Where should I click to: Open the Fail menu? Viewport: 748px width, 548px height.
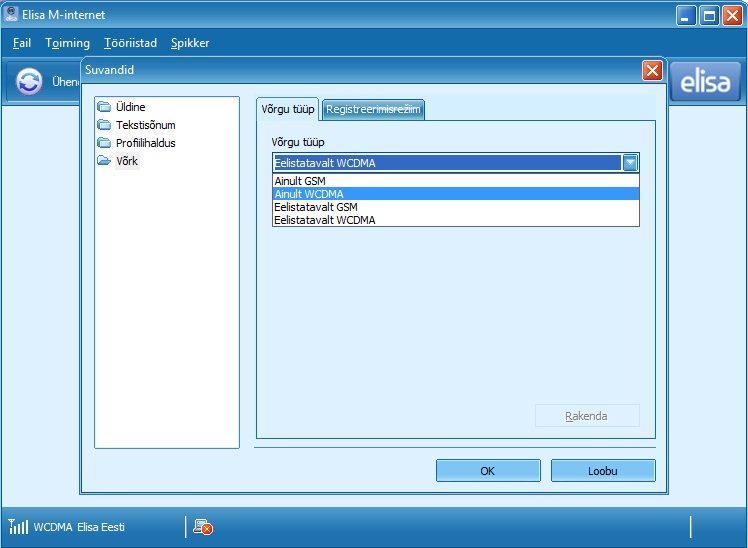tap(22, 43)
